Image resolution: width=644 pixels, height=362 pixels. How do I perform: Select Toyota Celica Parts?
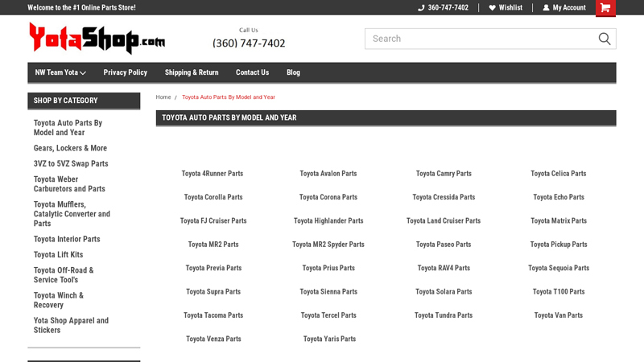tap(558, 174)
